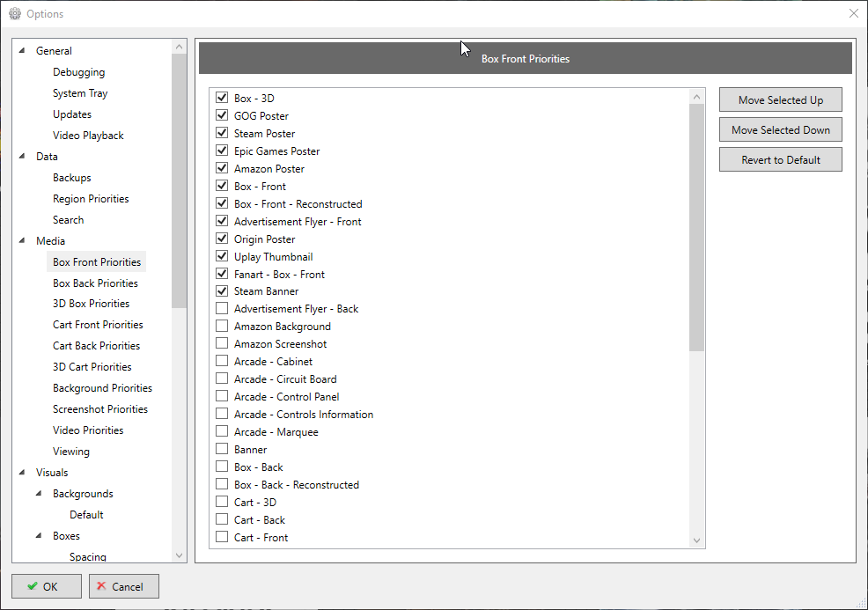The width and height of the screenshot is (868, 610).
Task: Check the Arcade - Marquee checkbox
Action: (x=222, y=431)
